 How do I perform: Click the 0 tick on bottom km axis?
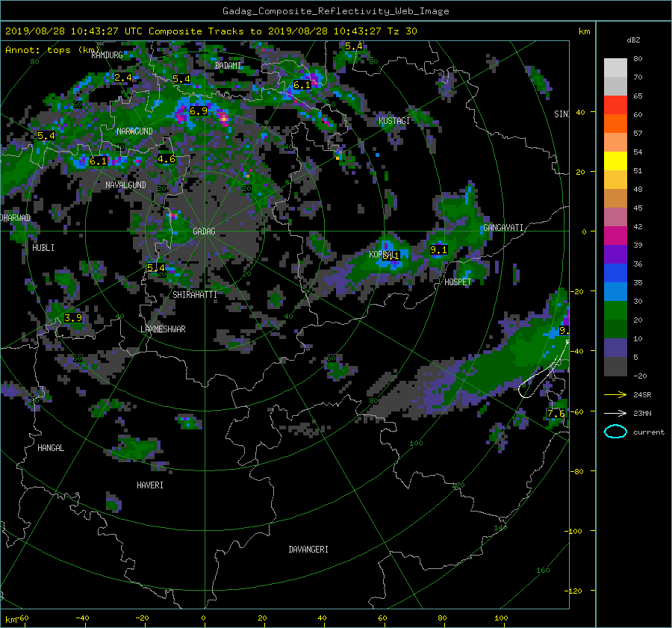click(x=204, y=618)
